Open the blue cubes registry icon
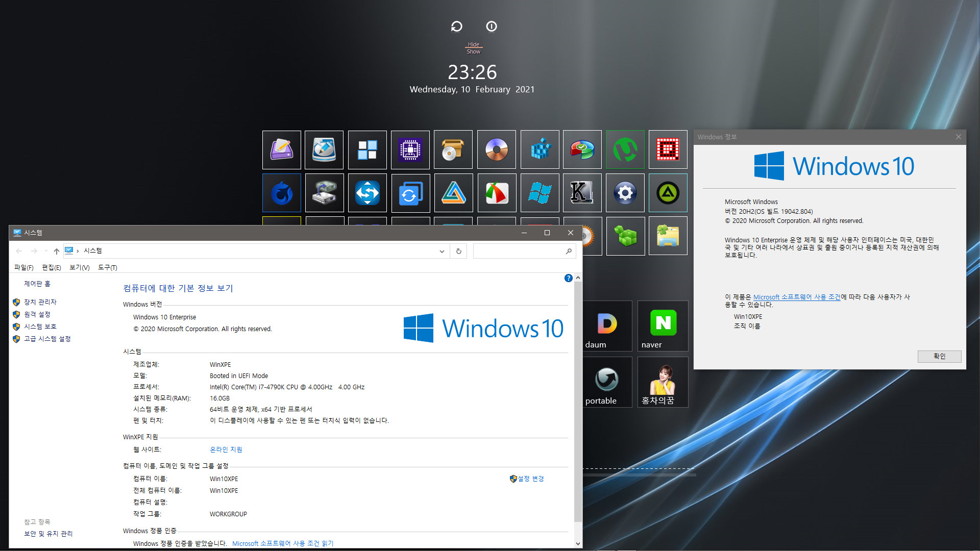The image size is (980, 551). pyautogui.click(x=540, y=150)
